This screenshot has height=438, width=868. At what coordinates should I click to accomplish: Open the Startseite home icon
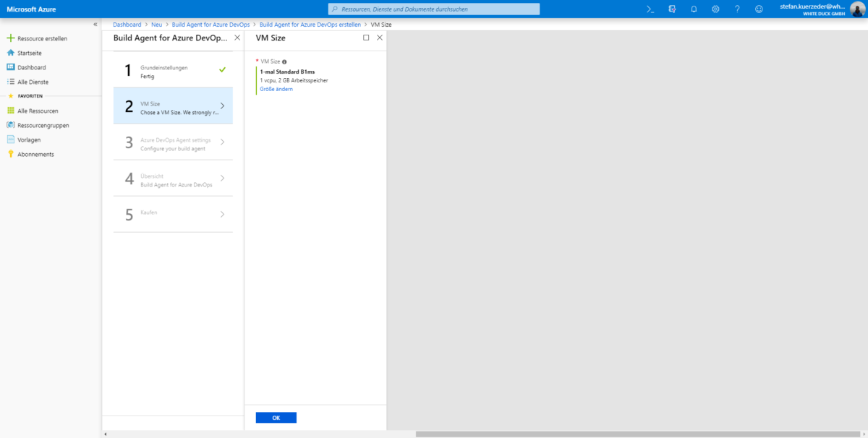pyautogui.click(x=29, y=52)
